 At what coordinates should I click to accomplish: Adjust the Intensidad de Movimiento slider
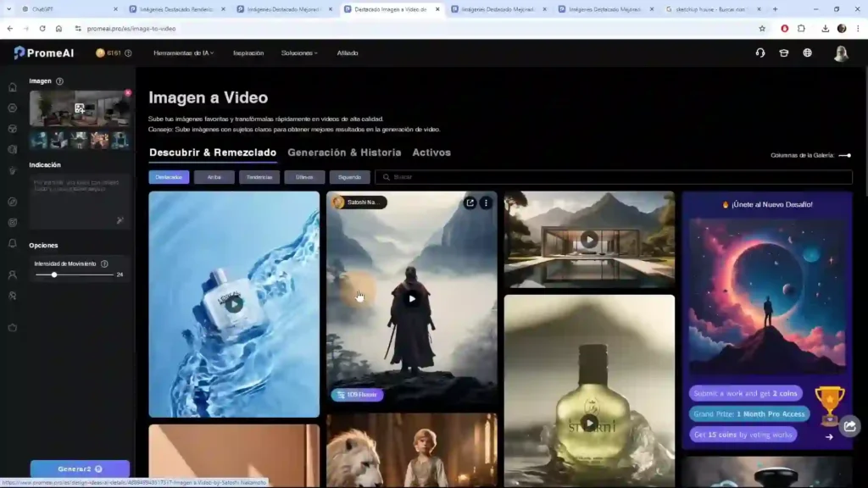(54, 274)
